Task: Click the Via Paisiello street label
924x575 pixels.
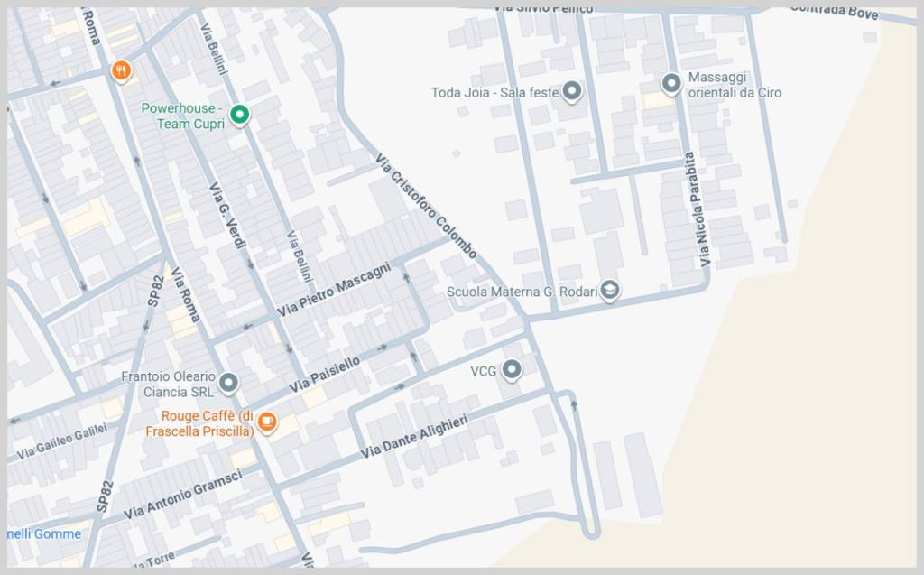Action: point(324,373)
